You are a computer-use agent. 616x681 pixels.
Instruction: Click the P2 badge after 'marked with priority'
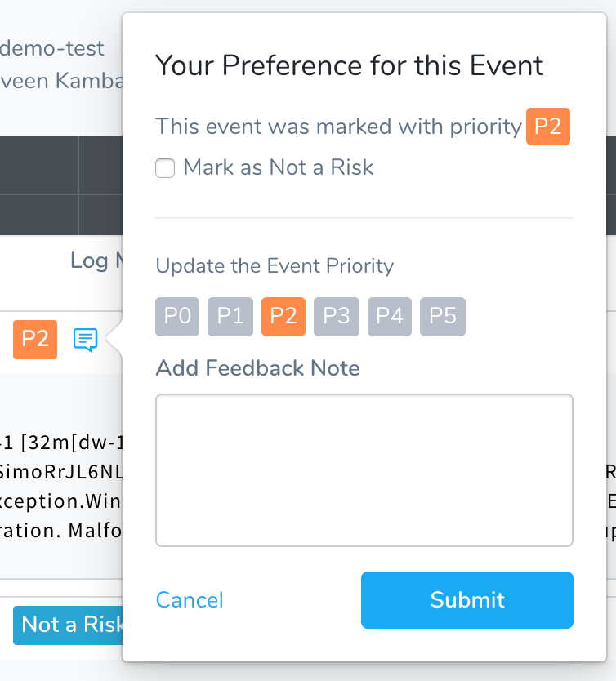(548, 127)
